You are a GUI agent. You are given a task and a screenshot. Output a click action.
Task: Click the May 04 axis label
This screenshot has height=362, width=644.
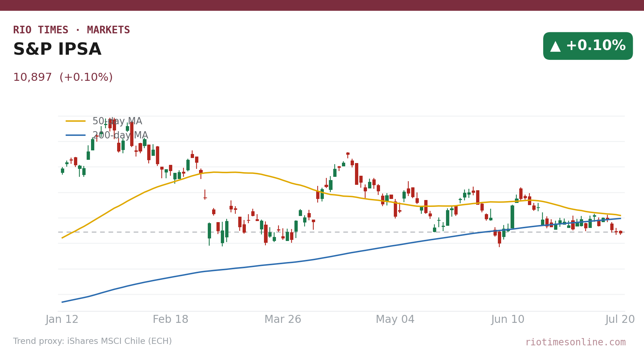tap(395, 320)
